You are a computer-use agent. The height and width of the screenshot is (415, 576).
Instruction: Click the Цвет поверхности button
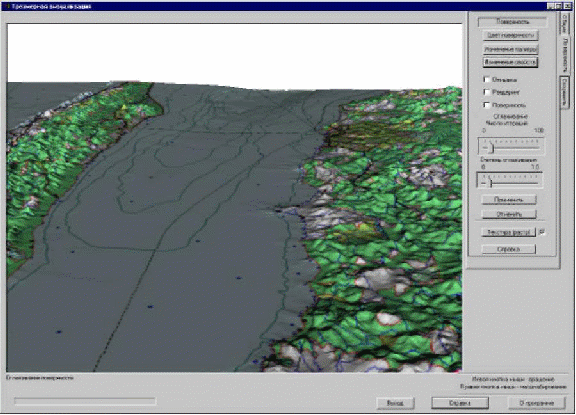[x=510, y=35]
